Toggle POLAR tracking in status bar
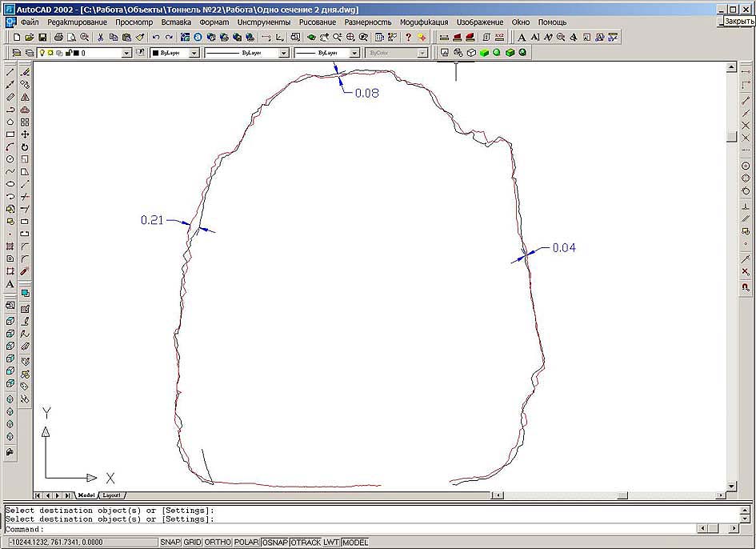The height and width of the screenshot is (549, 756). [x=246, y=543]
